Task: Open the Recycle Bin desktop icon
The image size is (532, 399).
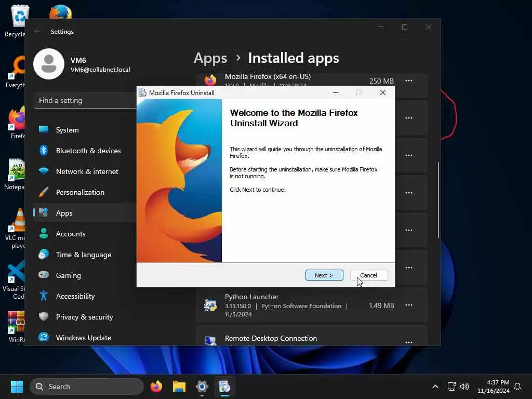Action: pyautogui.click(x=16, y=21)
